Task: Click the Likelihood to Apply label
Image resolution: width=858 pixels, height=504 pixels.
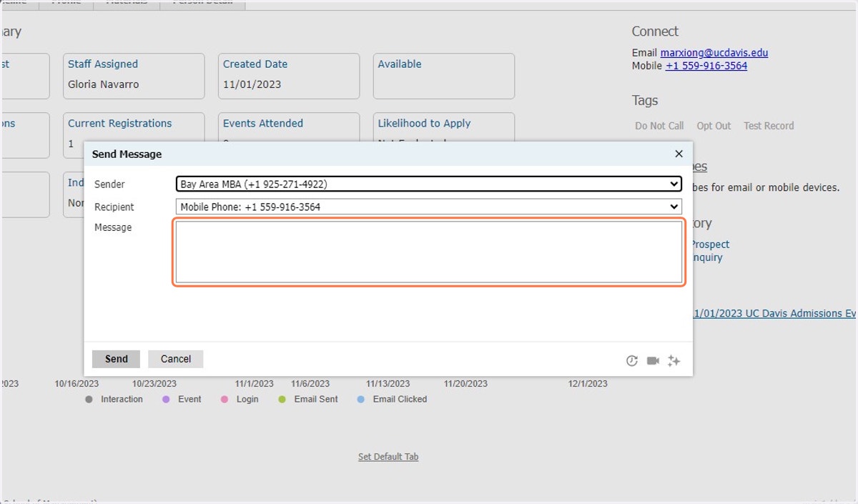Action: (x=424, y=124)
